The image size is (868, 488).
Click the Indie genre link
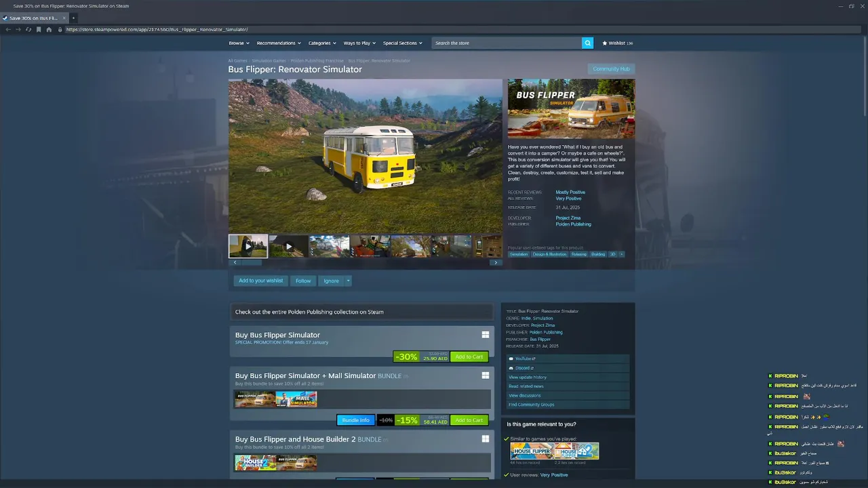pyautogui.click(x=526, y=319)
